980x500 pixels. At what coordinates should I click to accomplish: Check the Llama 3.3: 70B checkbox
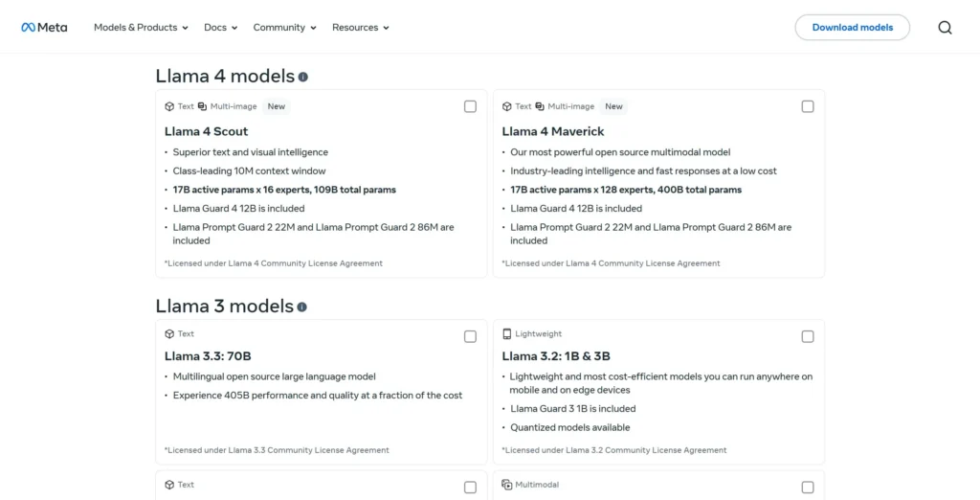click(x=470, y=336)
